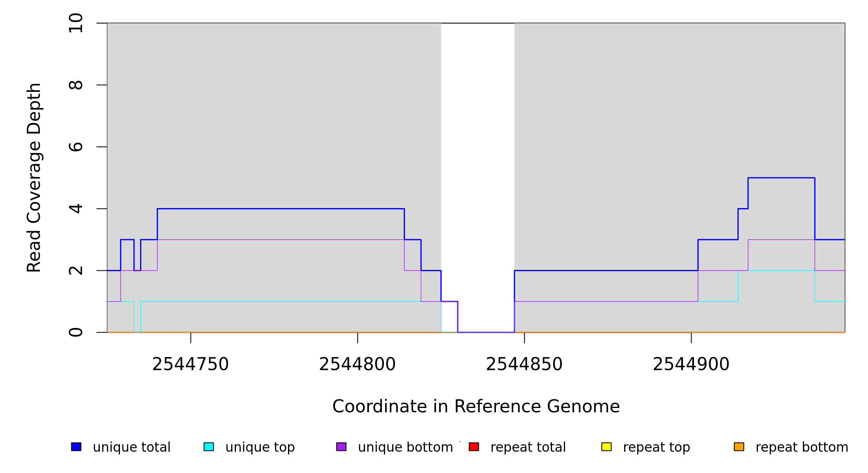Click the cyan unique top legend swatch

pos(209,447)
